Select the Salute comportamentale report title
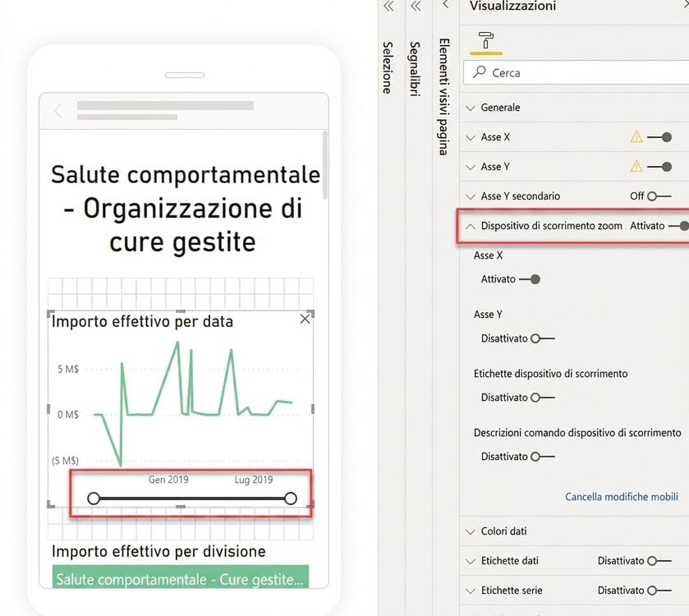This screenshot has height=616, width=689. pos(185,209)
